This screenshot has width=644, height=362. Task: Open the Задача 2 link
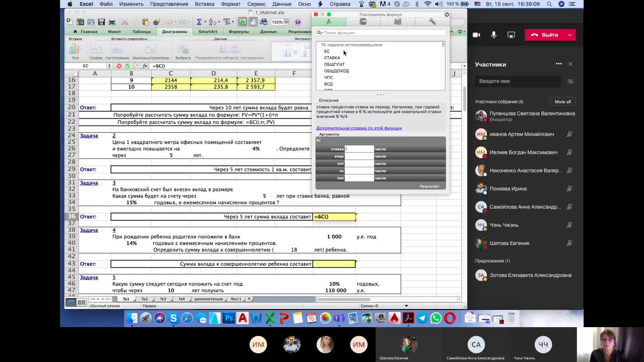pyautogui.click(x=89, y=135)
